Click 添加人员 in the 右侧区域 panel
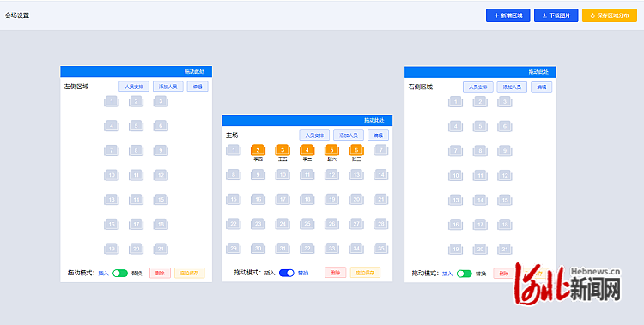 tap(512, 87)
